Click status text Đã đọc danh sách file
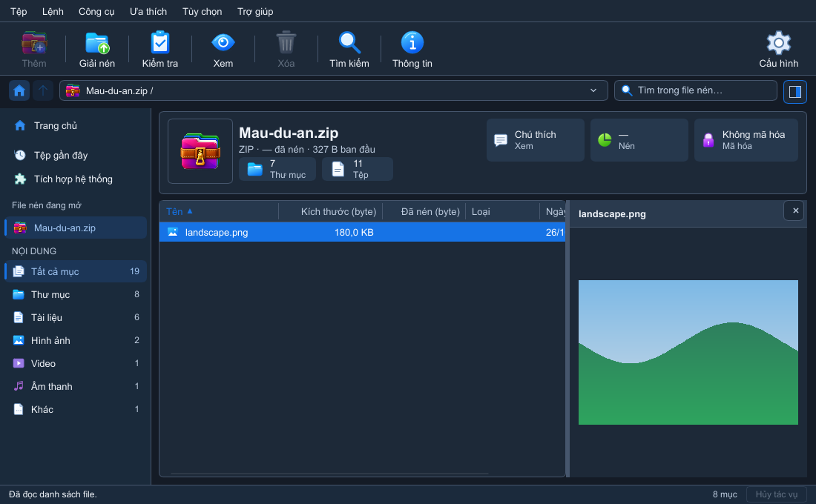816x504 pixels. pos(53,494)
